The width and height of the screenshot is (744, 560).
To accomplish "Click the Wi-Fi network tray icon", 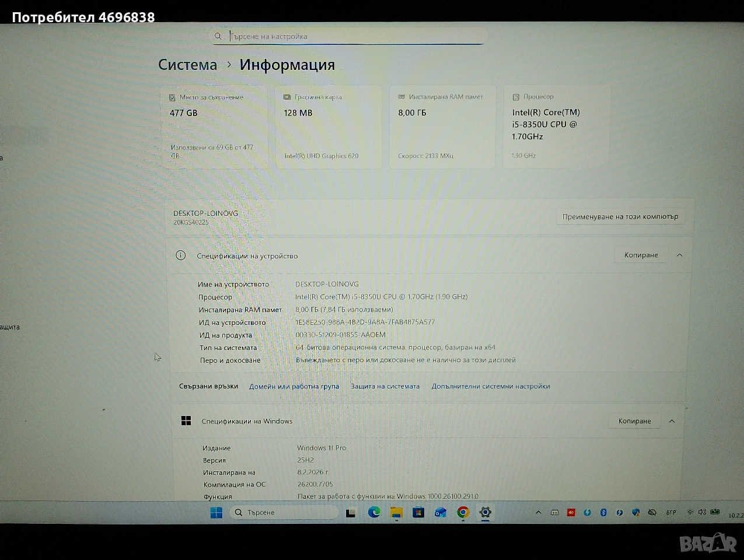I will tap(690, 512).
